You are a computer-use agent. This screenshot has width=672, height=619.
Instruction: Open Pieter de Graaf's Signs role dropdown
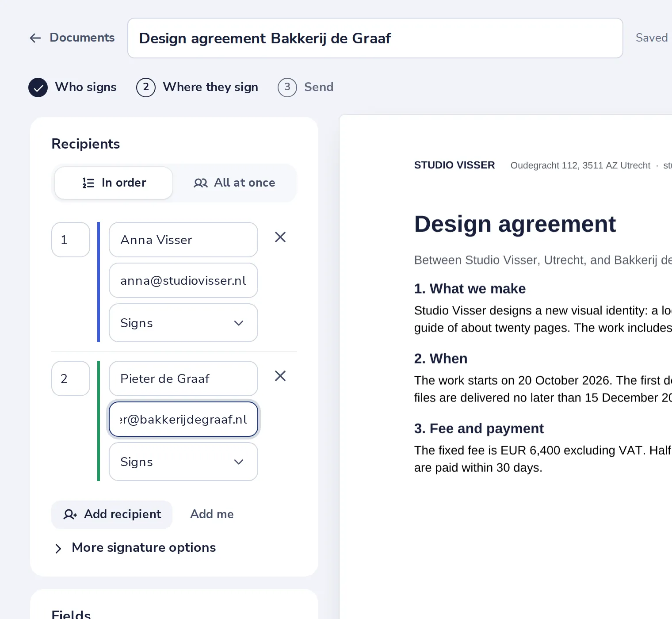[x=183, y=462]
